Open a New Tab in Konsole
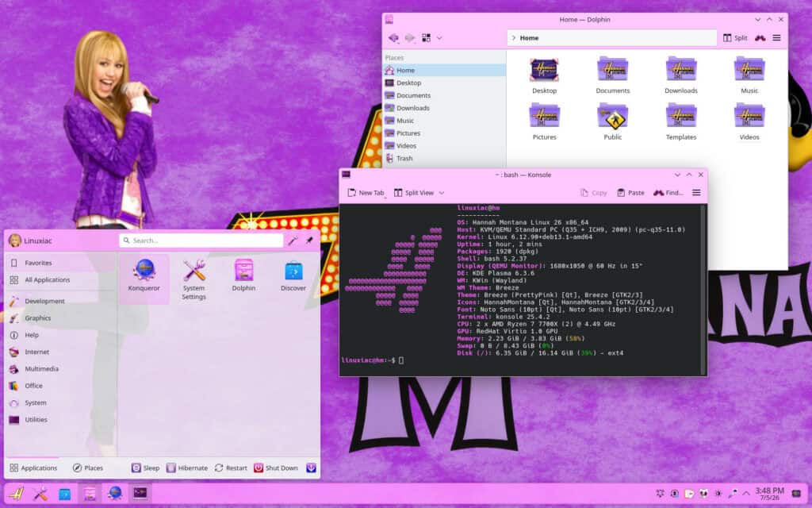This screenshot has width=812, height=508. 366,193
